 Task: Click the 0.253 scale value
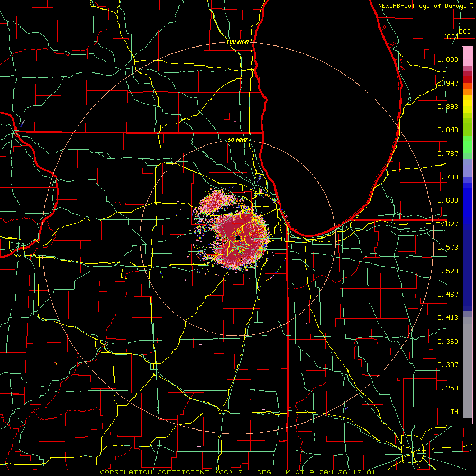[x=448, y=388]
